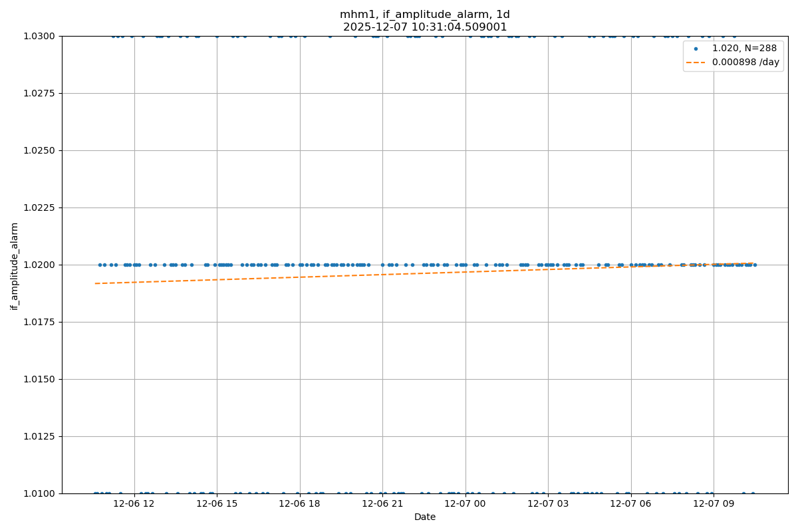Click the 1.0100 y-axis tick label
Viewport: 798px width, 532px height.
point(41,493)
